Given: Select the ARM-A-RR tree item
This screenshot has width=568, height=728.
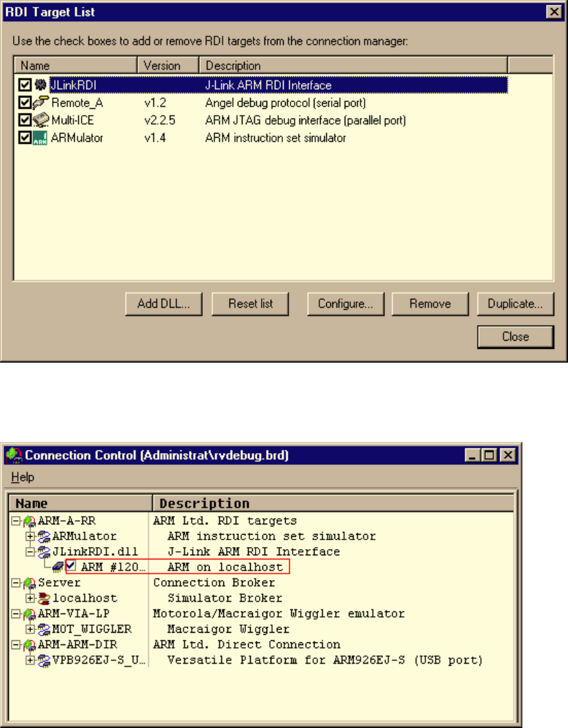Looking at the screenshot, I should (x=67, y=521).
